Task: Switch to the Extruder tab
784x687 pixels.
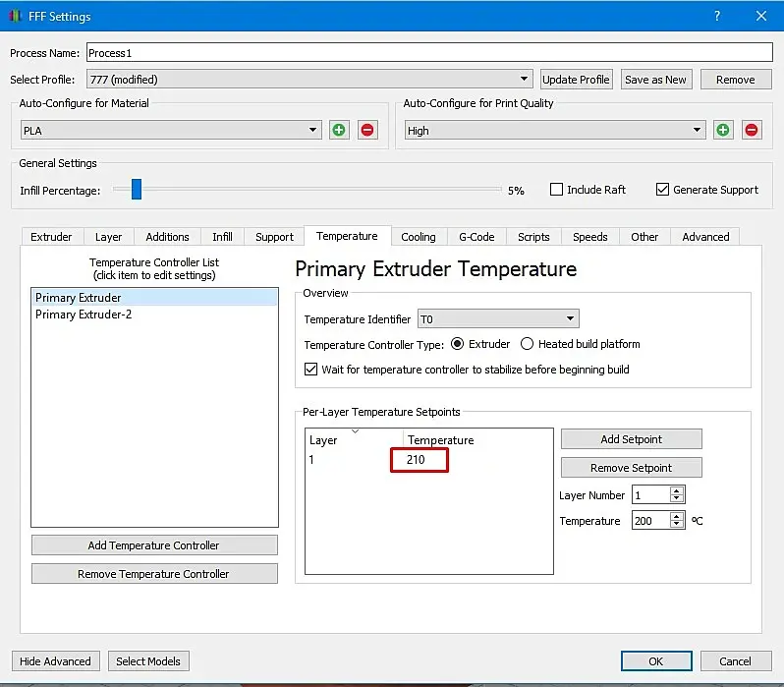Action: pyautogui.click(x=51, y=237)
